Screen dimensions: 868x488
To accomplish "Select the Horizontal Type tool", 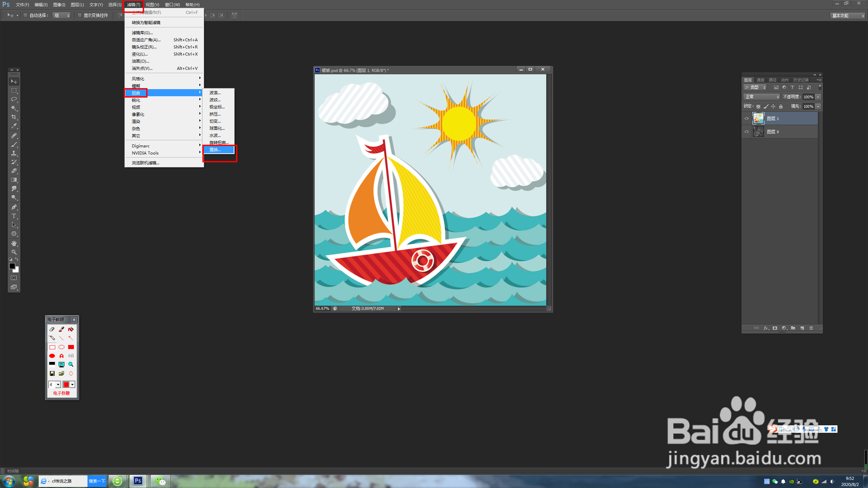I will (14, 216).
